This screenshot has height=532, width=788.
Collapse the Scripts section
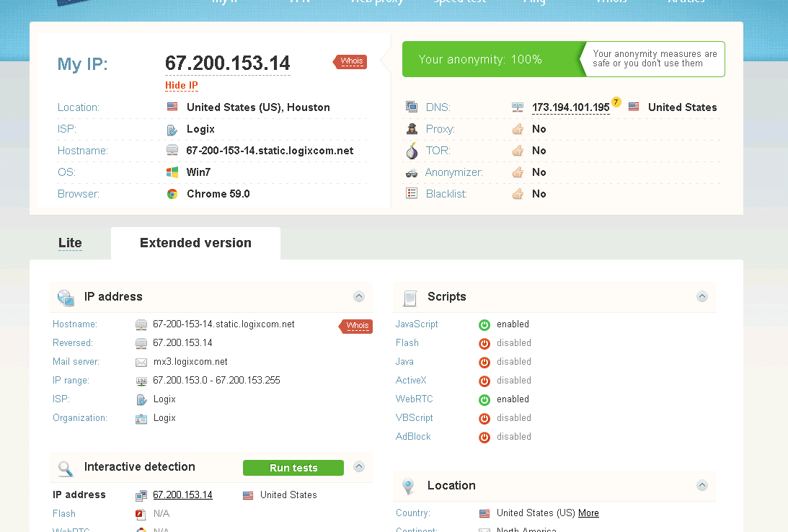pyautogui.click(x=702, y=296)
